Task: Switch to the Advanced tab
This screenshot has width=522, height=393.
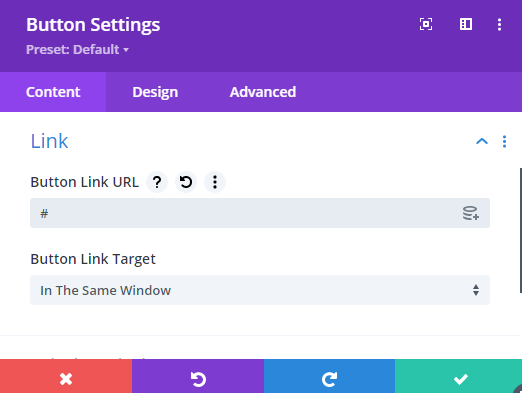Action: 263,92
